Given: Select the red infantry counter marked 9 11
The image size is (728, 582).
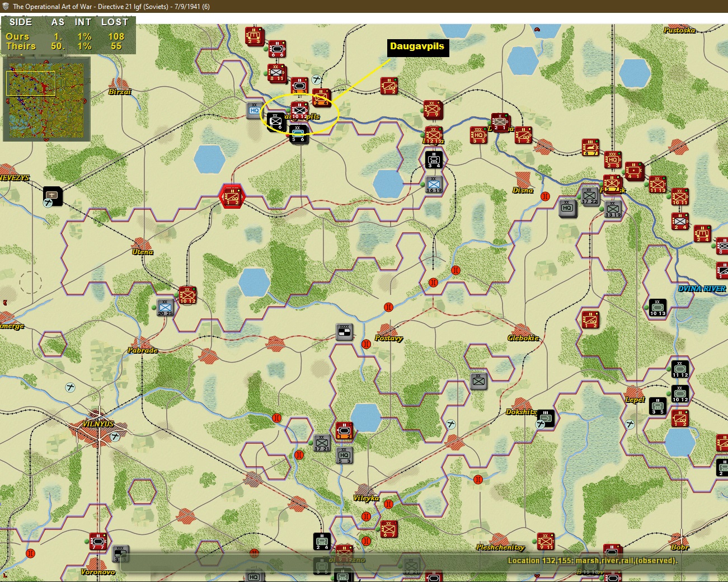Looking at the screenshot, I should click(x=546, y=542).
